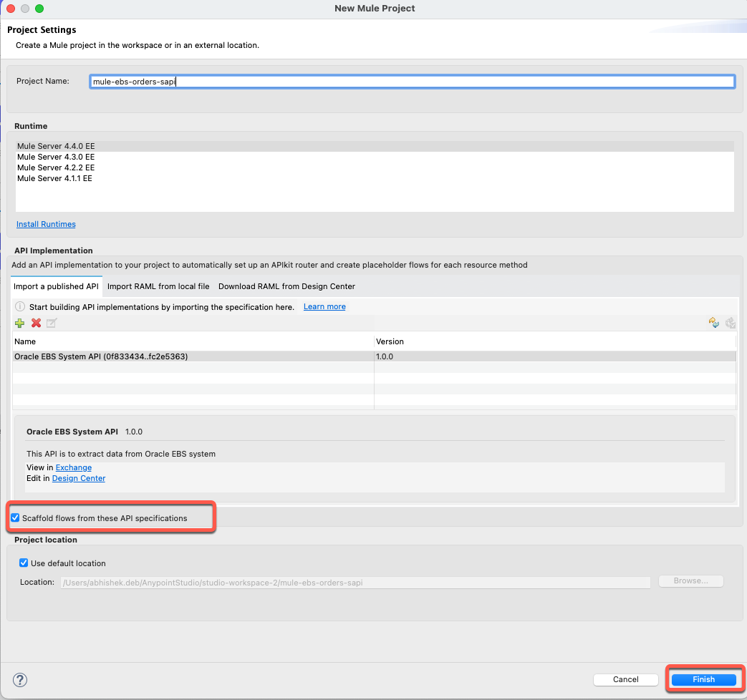The height and width of the screenshot is (700, 747).
Task: Select Download RAML from Design Center tab
Action: pyautogui.click(x=286, y=286)
